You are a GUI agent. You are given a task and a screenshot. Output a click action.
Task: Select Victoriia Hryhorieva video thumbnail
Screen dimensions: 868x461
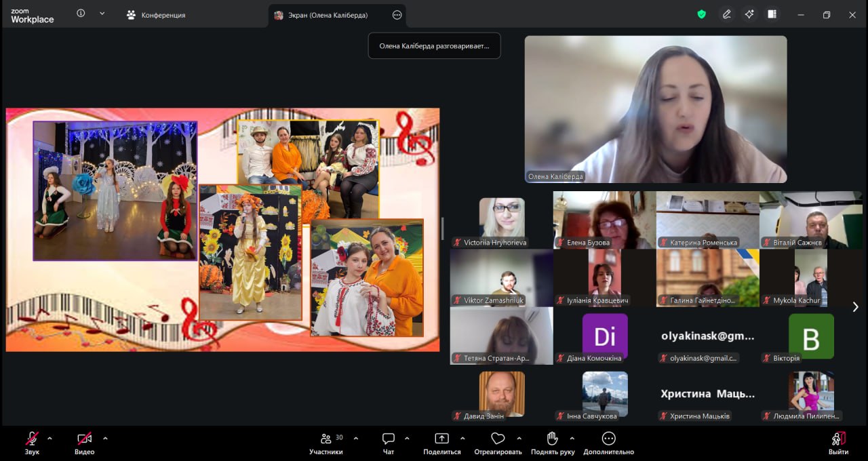502,220
